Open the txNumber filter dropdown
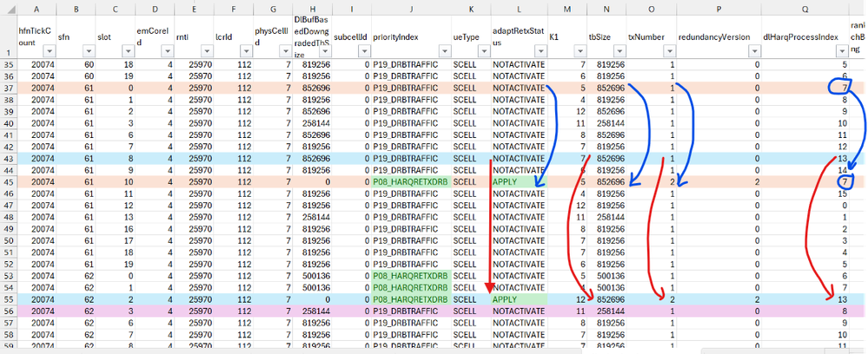Screen dimensions: 868x354 pyautogui.click(x=670, y=51)
